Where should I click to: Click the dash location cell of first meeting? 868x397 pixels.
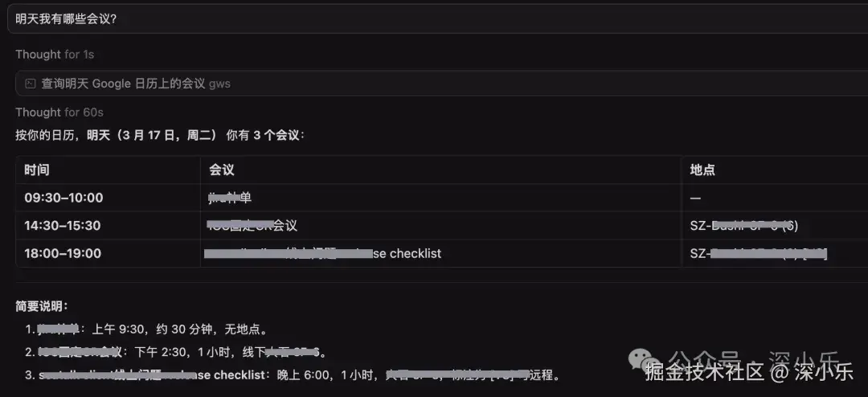[695, 198]
